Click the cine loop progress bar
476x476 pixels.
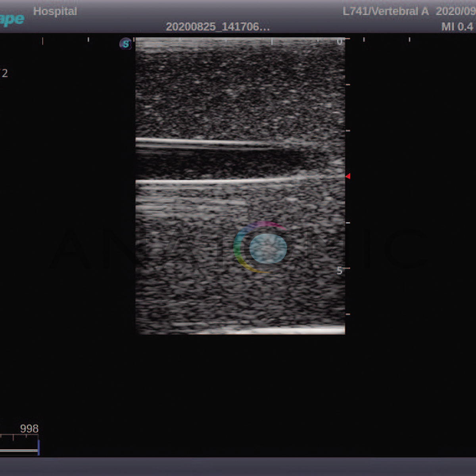point(19,451)
